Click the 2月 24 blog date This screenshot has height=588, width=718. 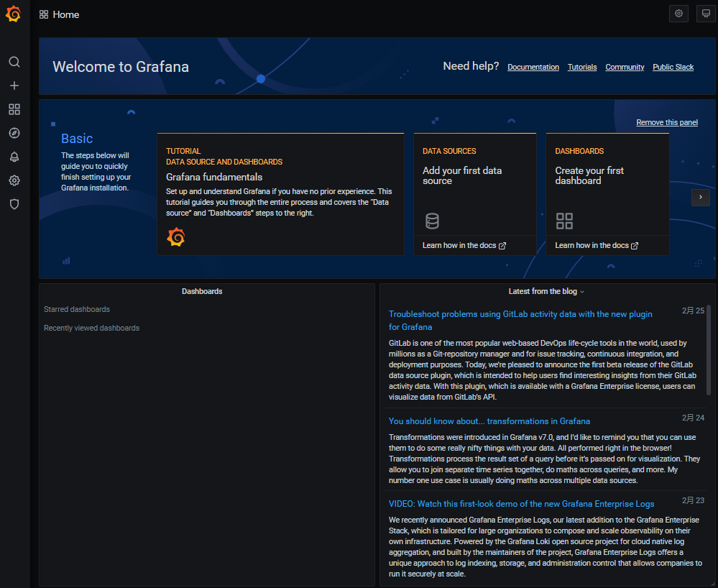pyautogui.click(x=693, y=418)
